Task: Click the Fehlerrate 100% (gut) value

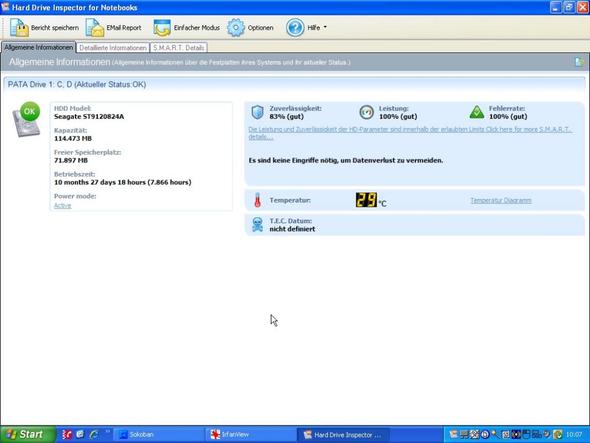Action: [508, 117]
